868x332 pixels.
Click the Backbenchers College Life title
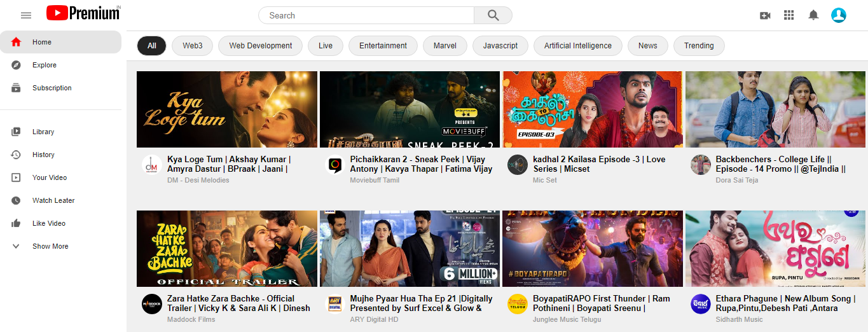click(781, 164)
